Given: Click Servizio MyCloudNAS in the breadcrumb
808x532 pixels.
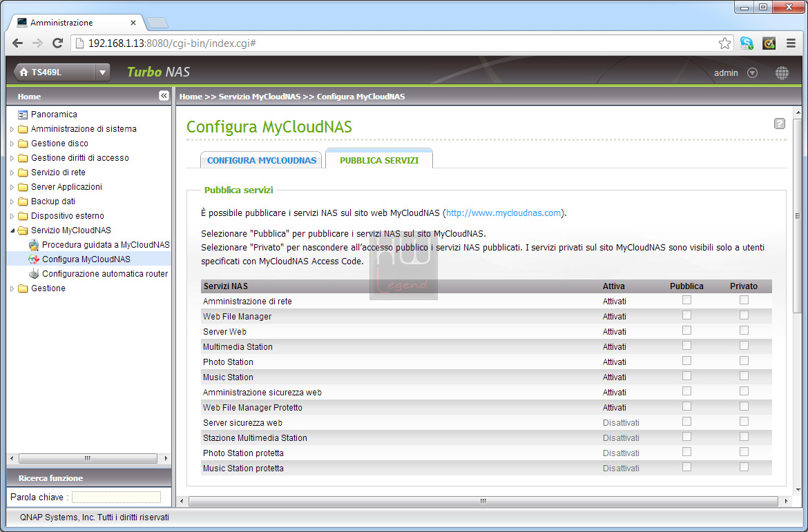Looking at the screenshot, I should coord(260,97).
